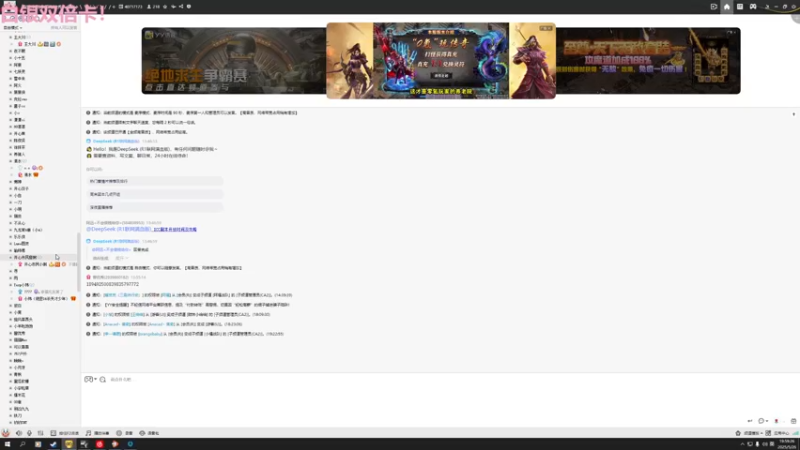Open the home icon in title bar
Image resolution: width=800 pixels, height=450 pixels.
[x=727, y=7]
